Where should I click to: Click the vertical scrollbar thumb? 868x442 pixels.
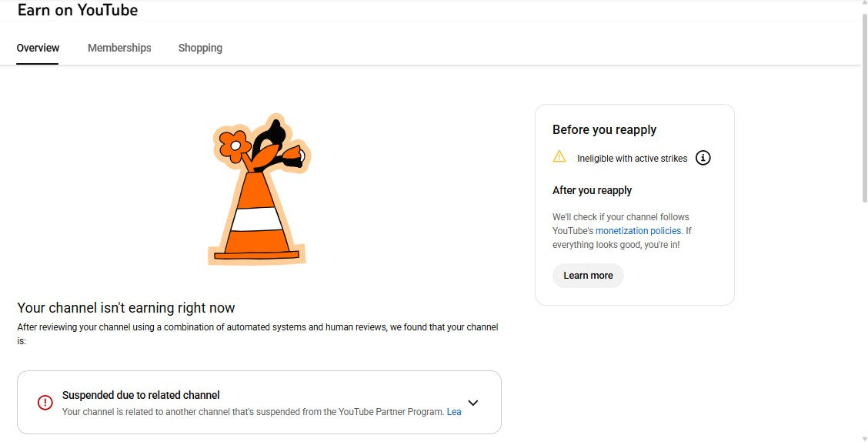863,108
